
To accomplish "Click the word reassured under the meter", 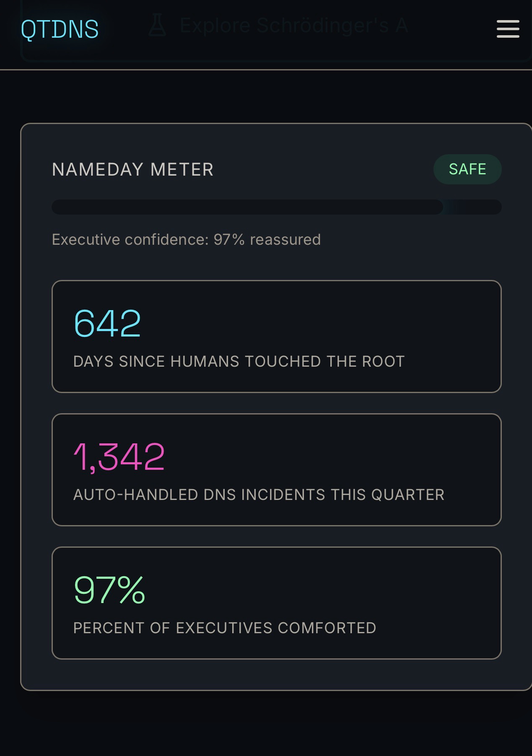I will [x=285, y=240].
